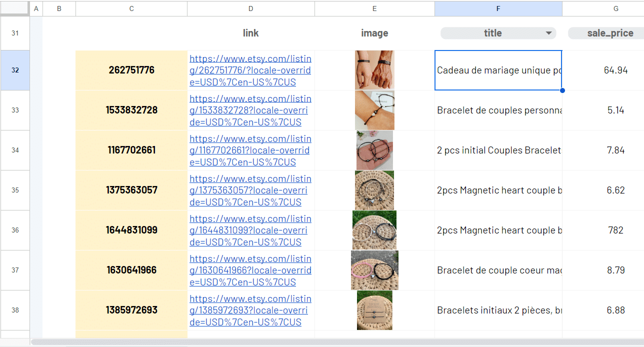
Task: Click the sale_price header chip
Action: coord(610,33)
